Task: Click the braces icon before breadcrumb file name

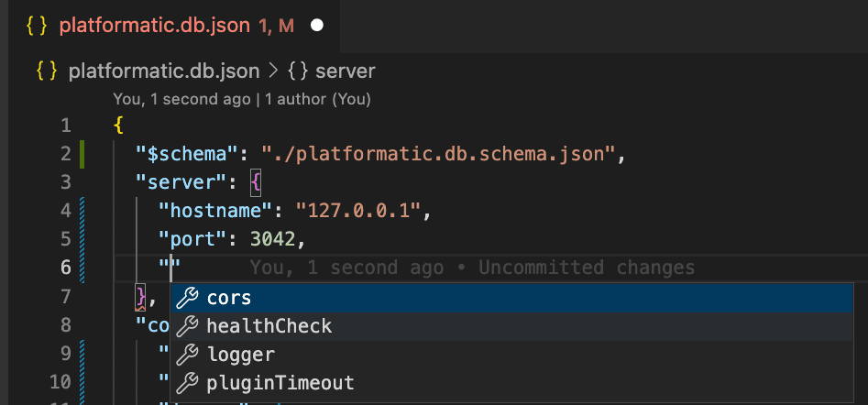Action: 49,71
